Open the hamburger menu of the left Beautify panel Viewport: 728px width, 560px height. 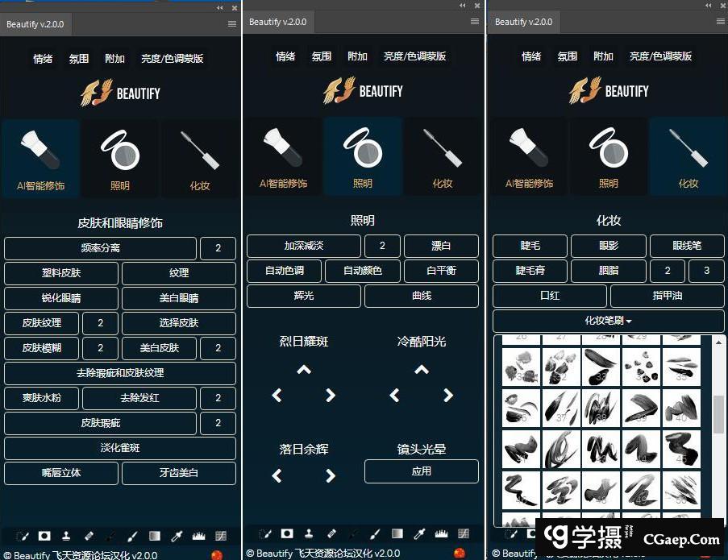pyautogui.click(x=232, y=23)
